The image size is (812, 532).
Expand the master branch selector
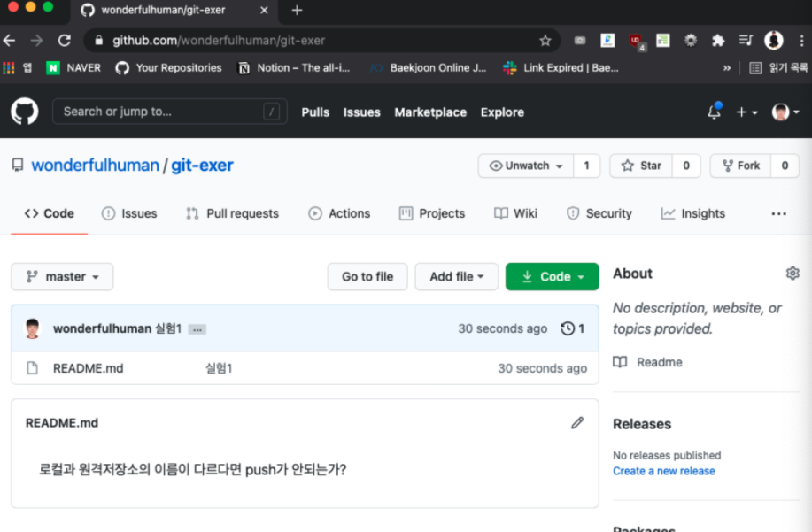point(62,276)
